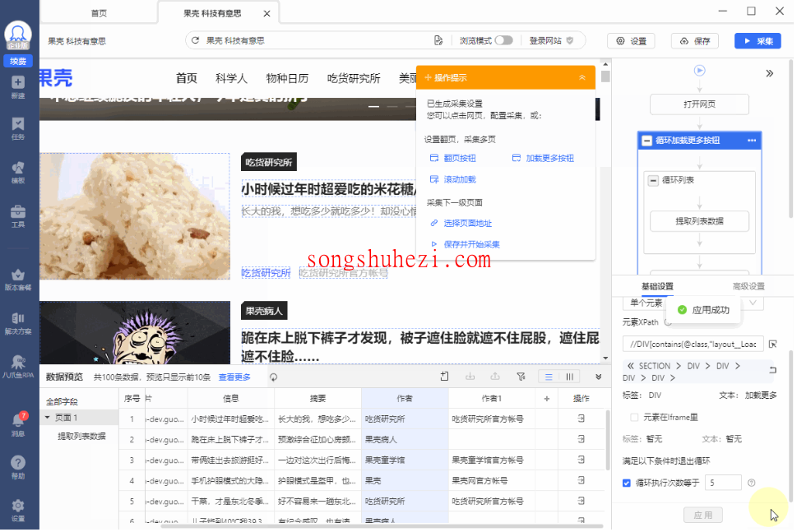This screenshot has width=797, height=532.
Task: Choose the 滚动加载 option
Action: coord(453,180)
